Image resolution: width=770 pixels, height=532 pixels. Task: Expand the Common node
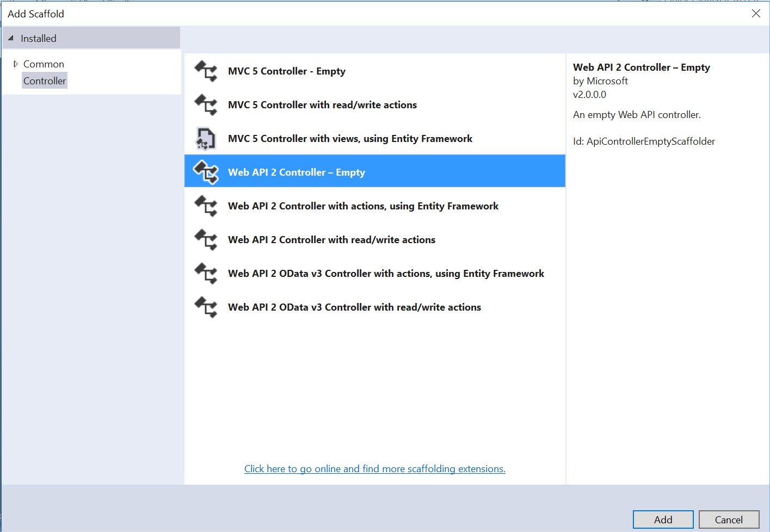15,64
